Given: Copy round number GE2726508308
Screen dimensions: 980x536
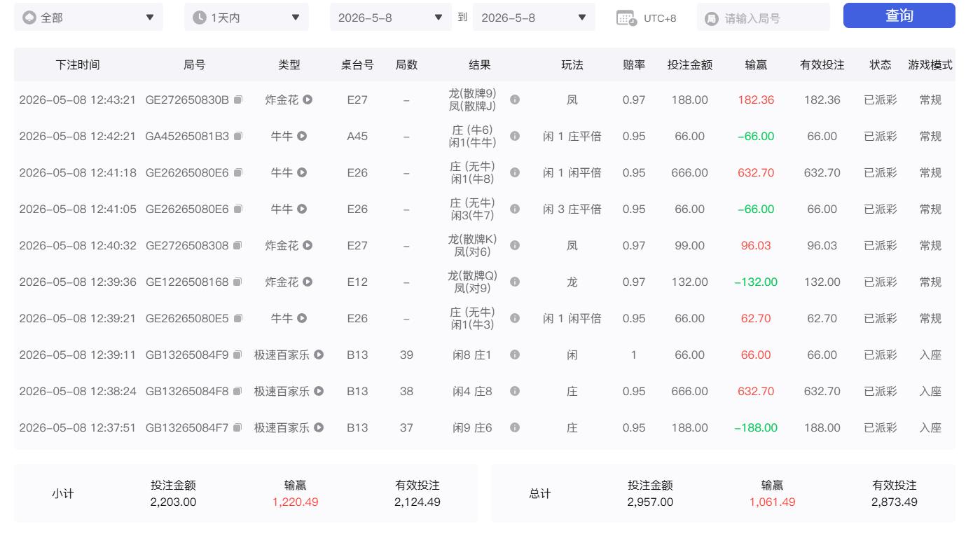Looking at the screenshot, I should [238, 246].
